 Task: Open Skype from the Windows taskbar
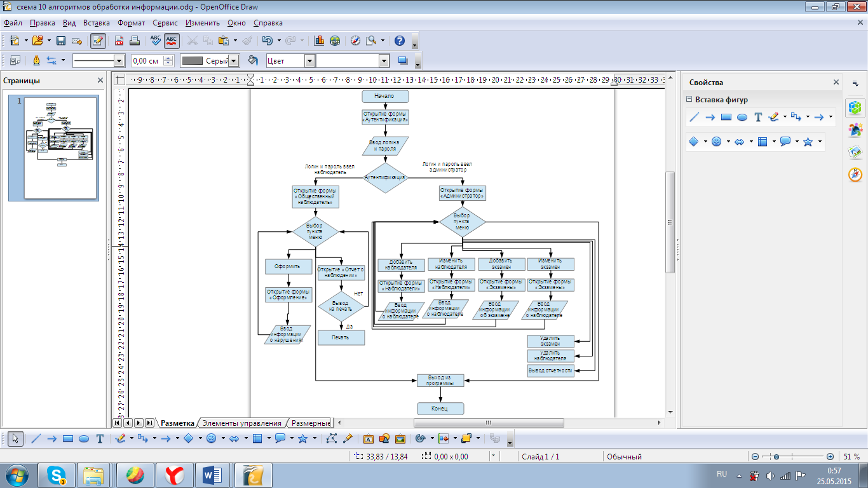[57, 475]
